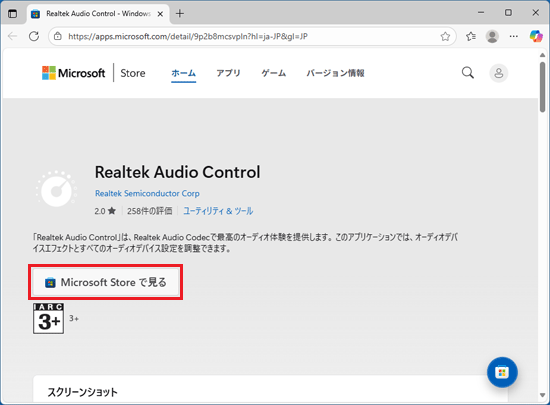
Task: Click the IARC 3+ rating badge
Action: click(48, 318)
